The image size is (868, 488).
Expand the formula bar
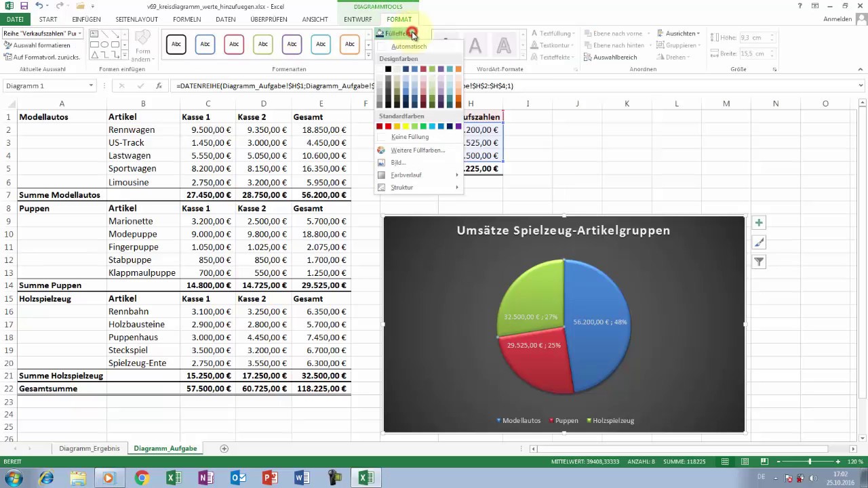click(x=861, y=86)
